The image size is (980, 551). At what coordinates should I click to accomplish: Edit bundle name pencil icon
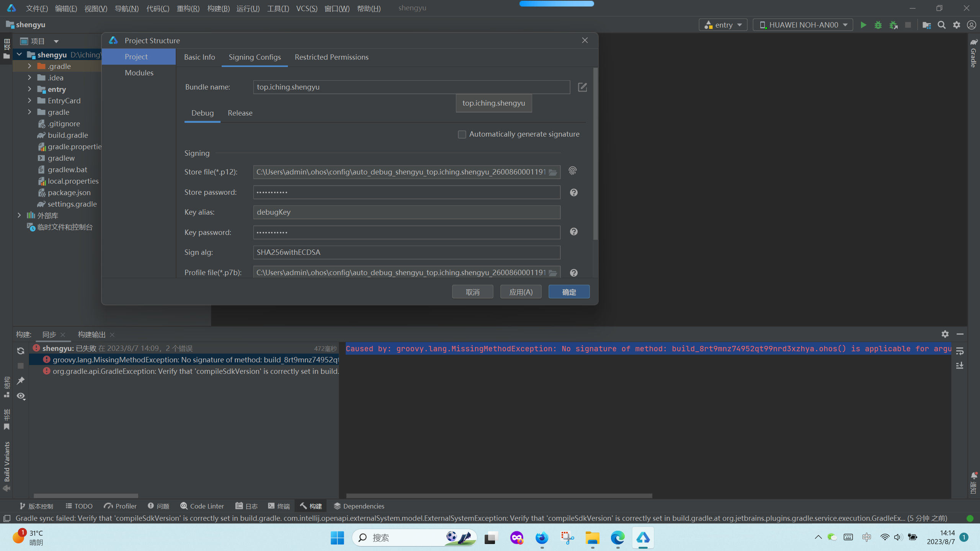582,87
